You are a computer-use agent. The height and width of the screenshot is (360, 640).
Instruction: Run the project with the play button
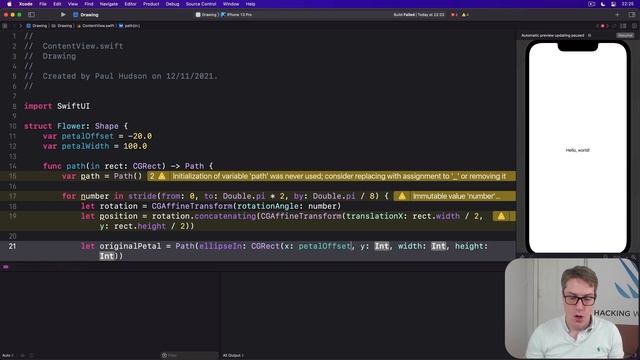coord(63,15)
